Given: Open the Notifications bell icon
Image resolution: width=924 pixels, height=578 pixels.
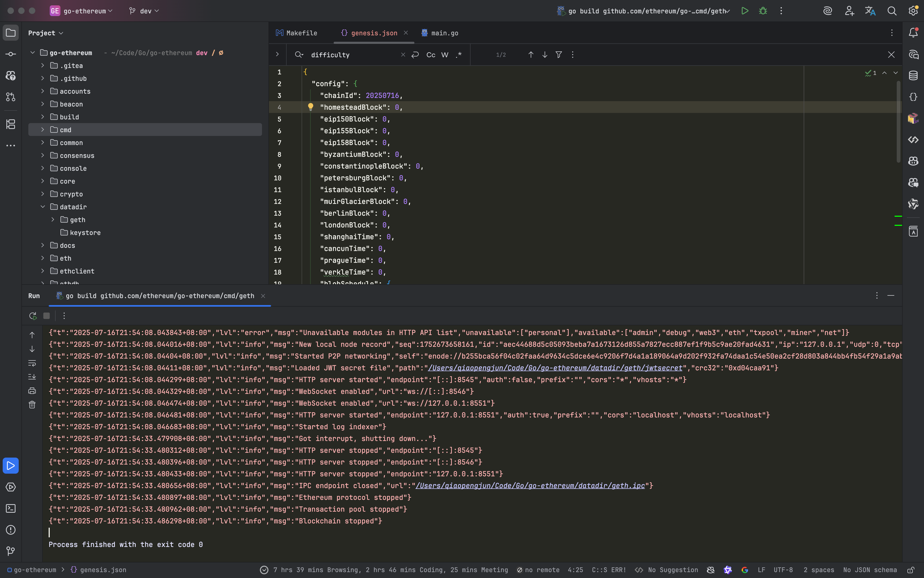Looking at the screenshot, I should (913, 33).
